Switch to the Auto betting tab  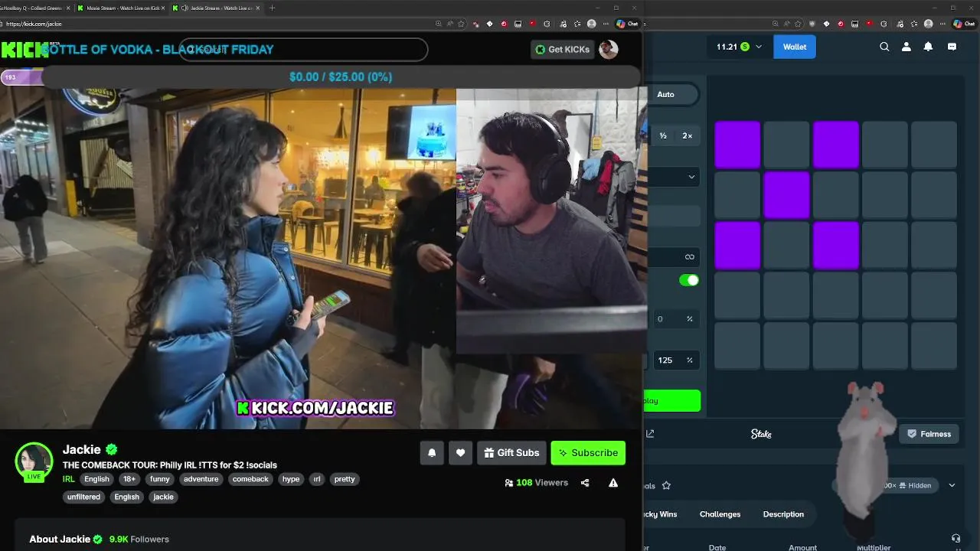pos(666,94)
